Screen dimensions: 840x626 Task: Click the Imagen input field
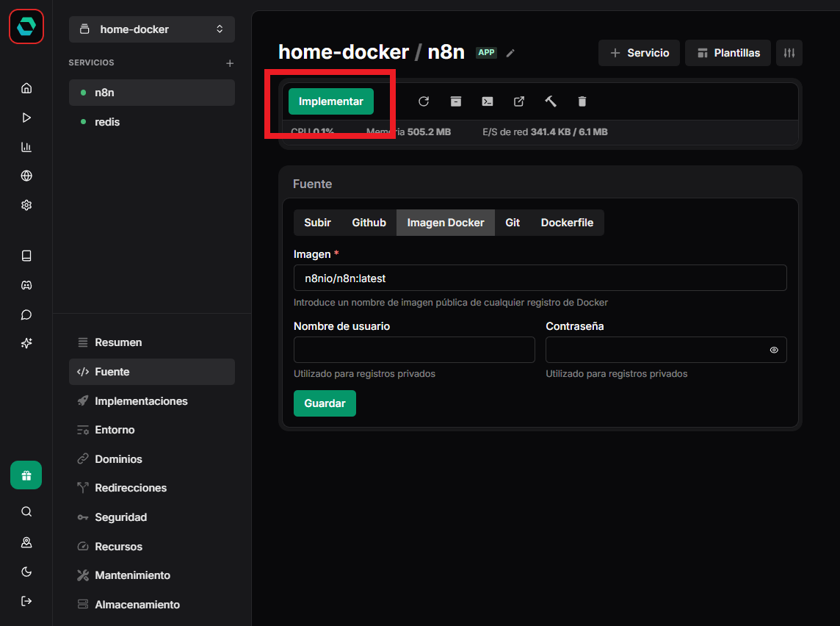(x=540, y=278)
